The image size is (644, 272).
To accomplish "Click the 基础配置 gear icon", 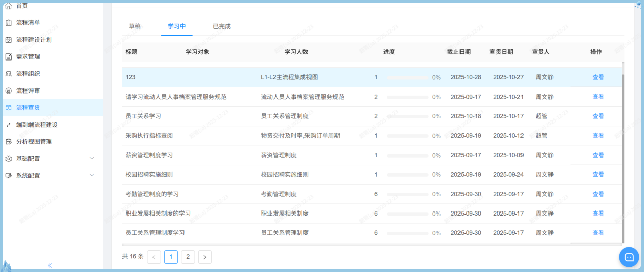I will [x=8, y=159].
